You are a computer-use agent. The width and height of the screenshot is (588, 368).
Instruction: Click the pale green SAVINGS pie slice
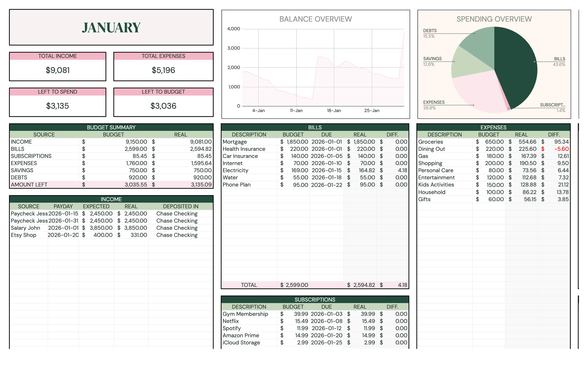pyautogui.click(x=467, y=64)
